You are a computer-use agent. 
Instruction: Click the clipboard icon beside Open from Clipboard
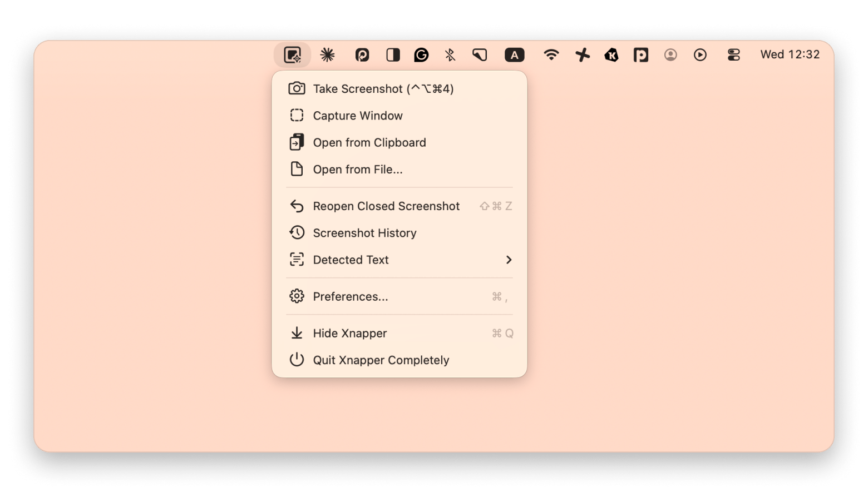(x=297, y=142)
